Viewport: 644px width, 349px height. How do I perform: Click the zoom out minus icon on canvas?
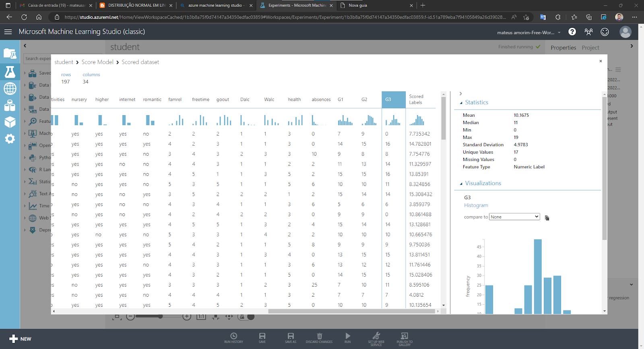point(130,317)
